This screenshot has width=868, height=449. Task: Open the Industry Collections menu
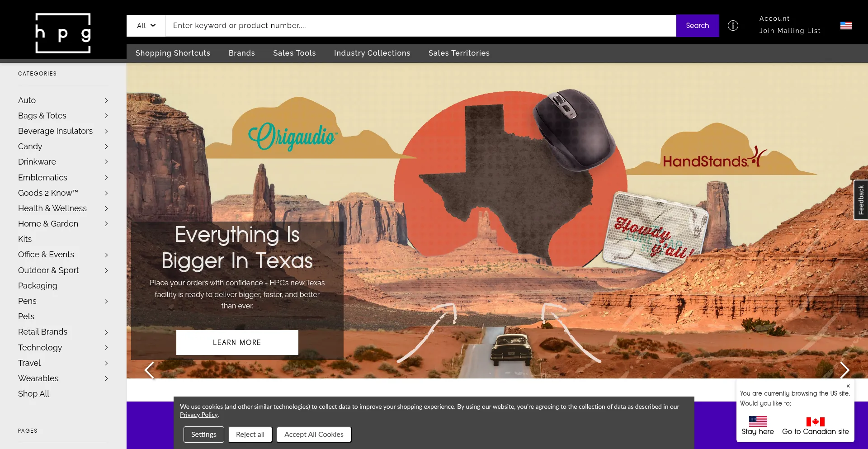(372, 53)
